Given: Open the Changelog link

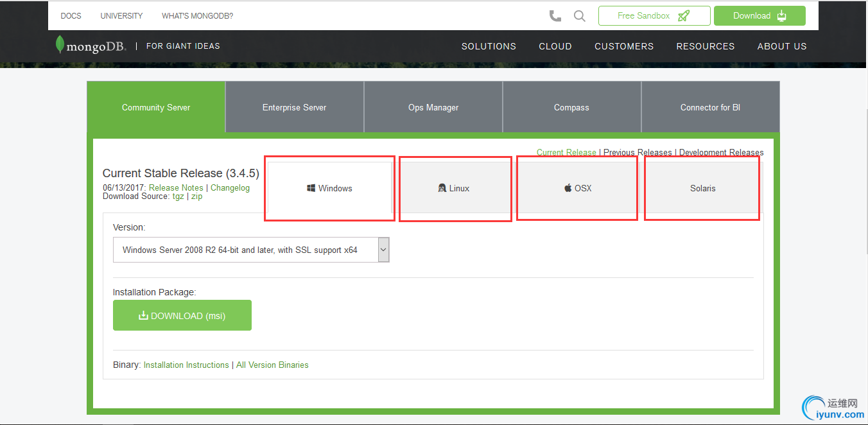Looking at the screenshot, I should (x=230, y=188).
